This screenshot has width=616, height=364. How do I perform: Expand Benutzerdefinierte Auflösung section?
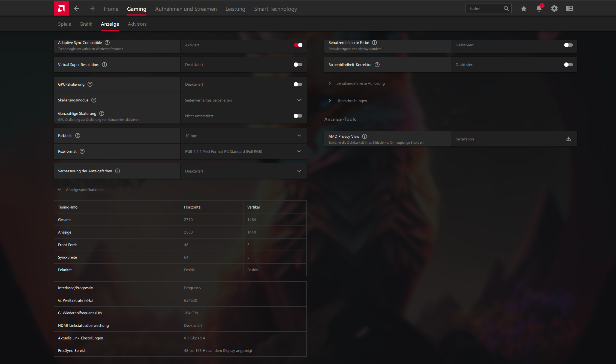[360, 83]
